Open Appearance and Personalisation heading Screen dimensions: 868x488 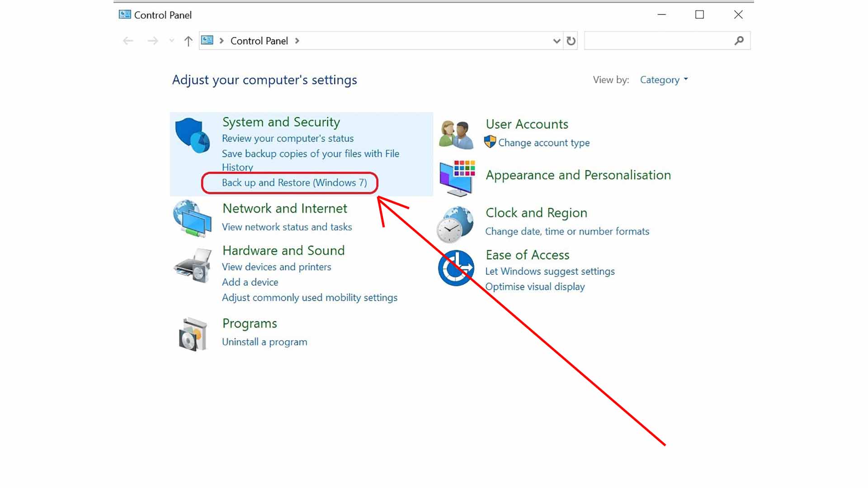point(578,175)
